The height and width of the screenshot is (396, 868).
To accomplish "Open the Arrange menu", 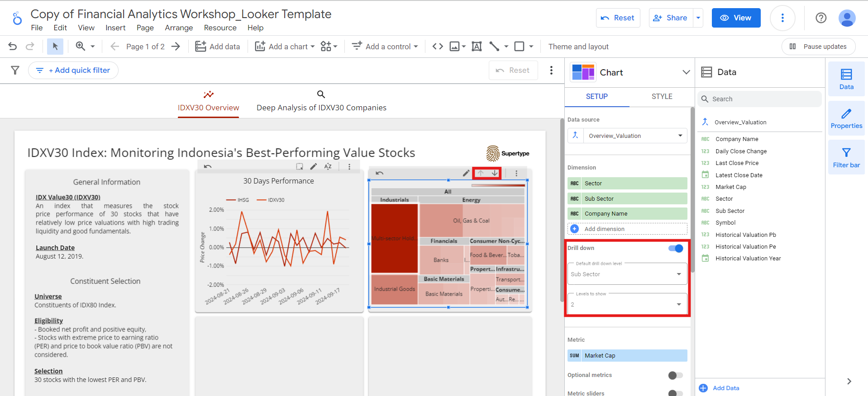I will pos(179,28).
